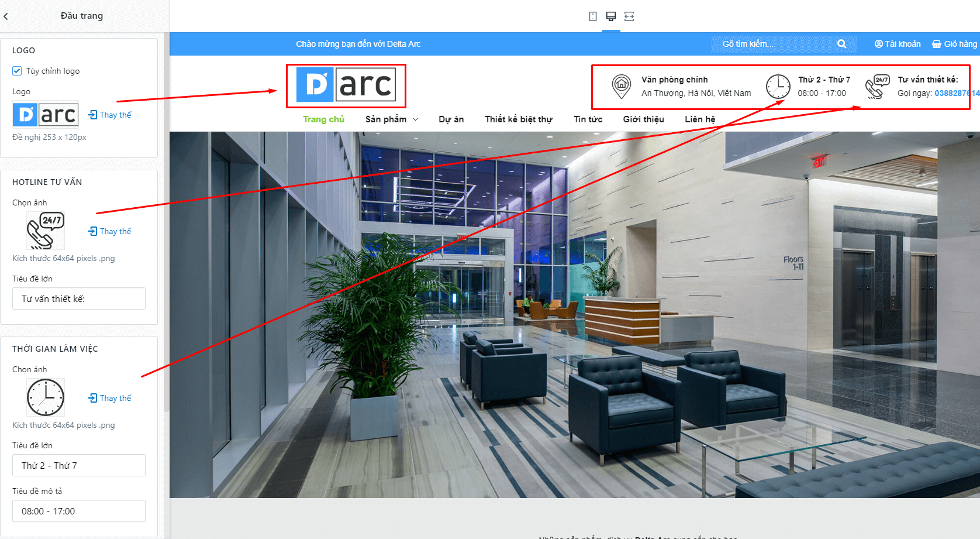Click Thay thế for working-time image

click(109, 398)
